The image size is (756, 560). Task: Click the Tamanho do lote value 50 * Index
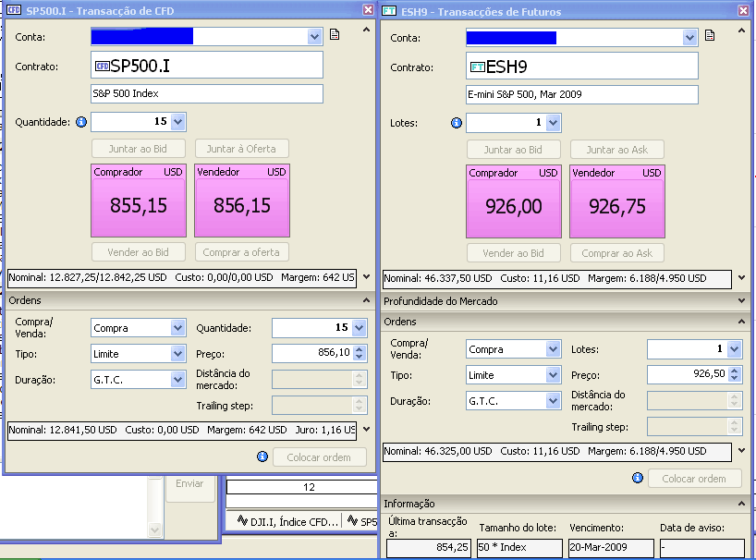pos(519,547)
